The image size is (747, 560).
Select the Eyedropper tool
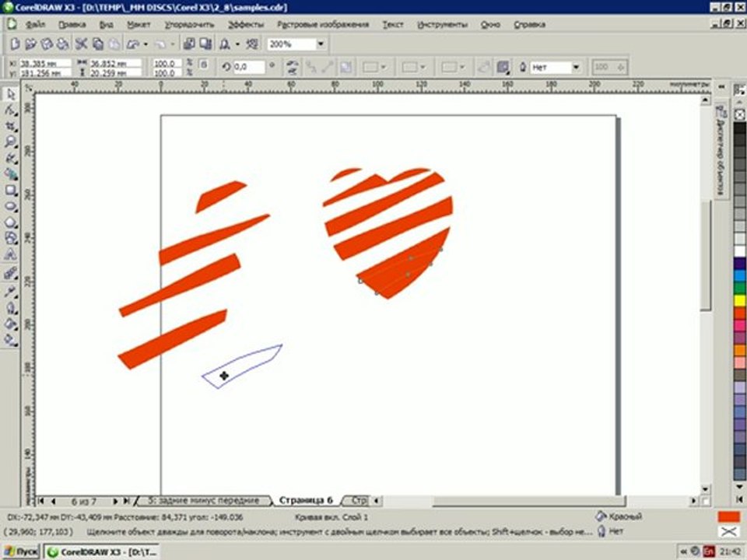(10, 292)
